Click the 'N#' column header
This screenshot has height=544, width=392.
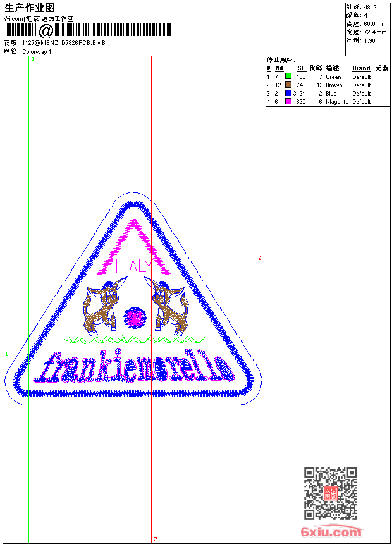point(279,68)
